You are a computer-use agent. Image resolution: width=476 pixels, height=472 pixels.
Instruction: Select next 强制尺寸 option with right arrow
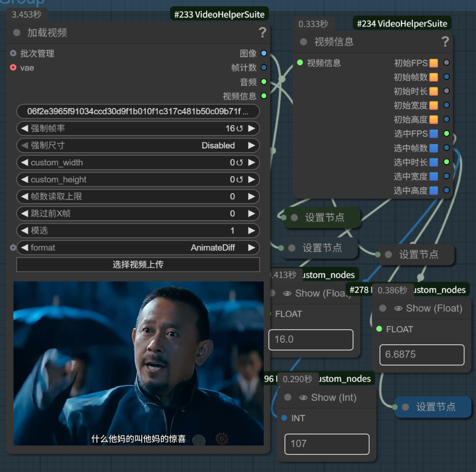click(x=251, y=145)
